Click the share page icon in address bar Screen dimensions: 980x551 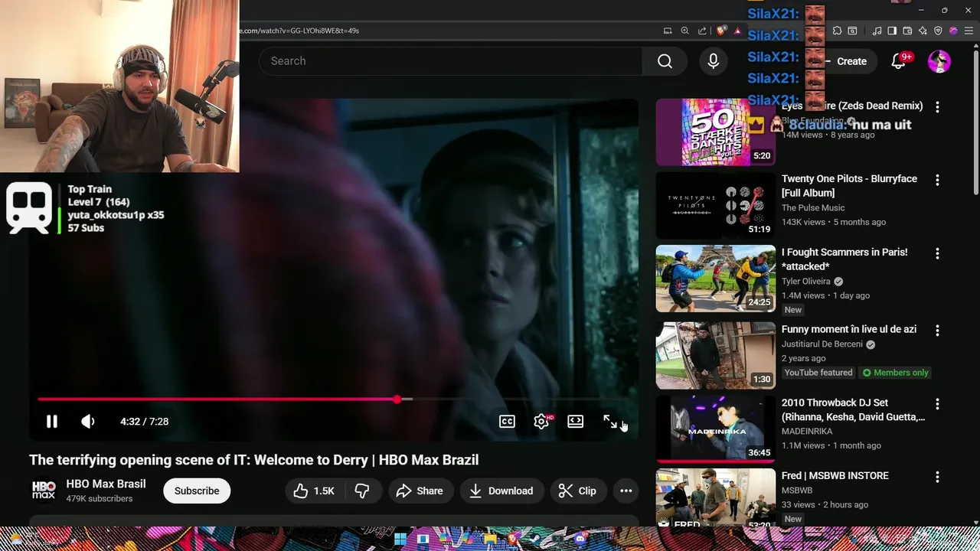click(702, 31)
